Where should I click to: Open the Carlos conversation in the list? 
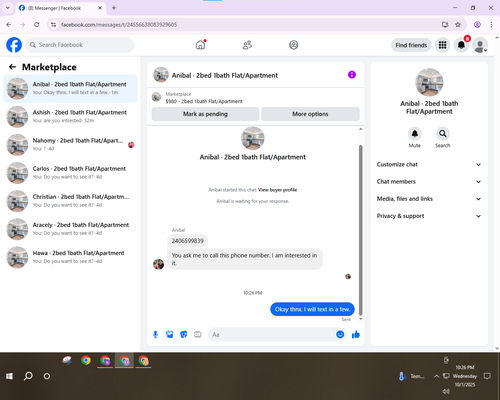pos(70,173)
